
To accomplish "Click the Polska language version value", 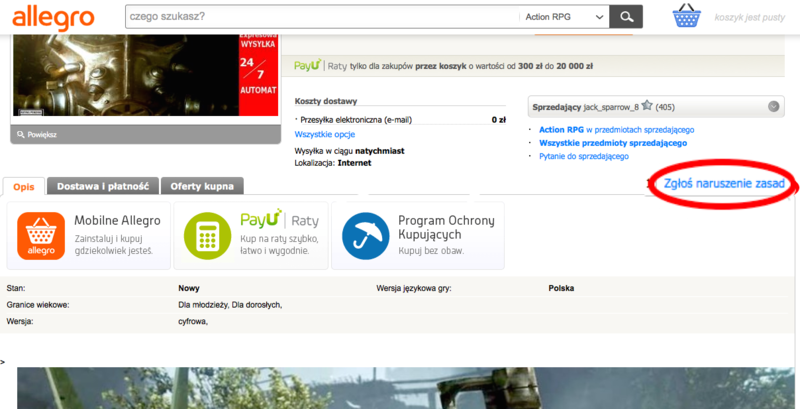I will click(x=561, y=288).
